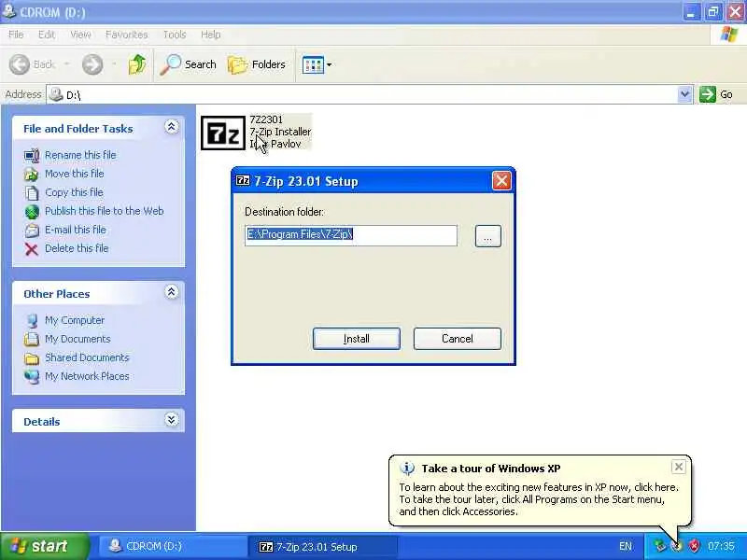
Task: Click the Windows XP tour tray icon
Action: [676, 546]
